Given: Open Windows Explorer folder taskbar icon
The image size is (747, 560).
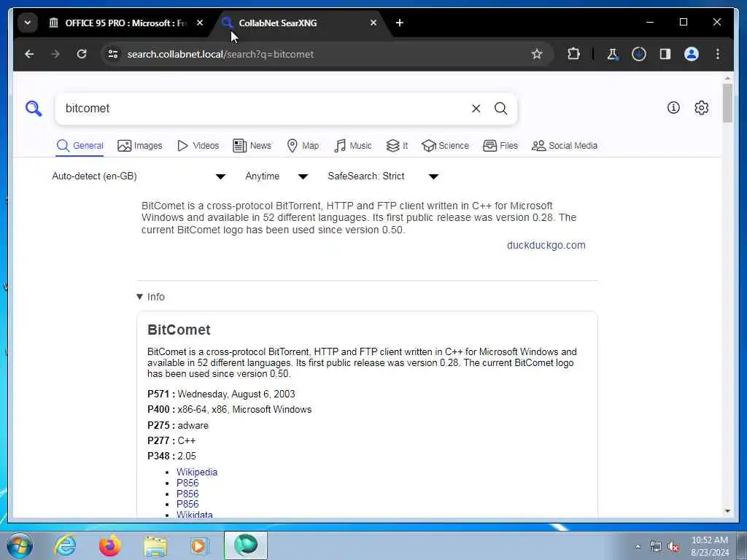Looking at the screenshot, I should click(x=155, y=545).
